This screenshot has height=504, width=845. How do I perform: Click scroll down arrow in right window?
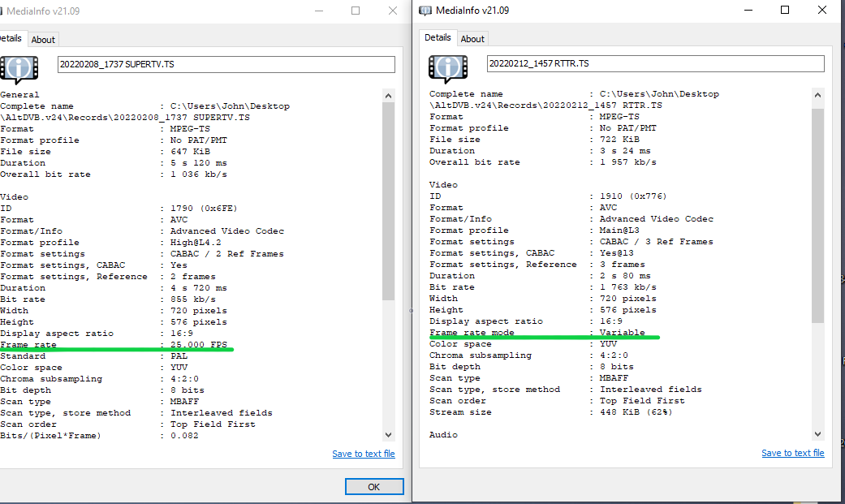click(x=817, y=434)
